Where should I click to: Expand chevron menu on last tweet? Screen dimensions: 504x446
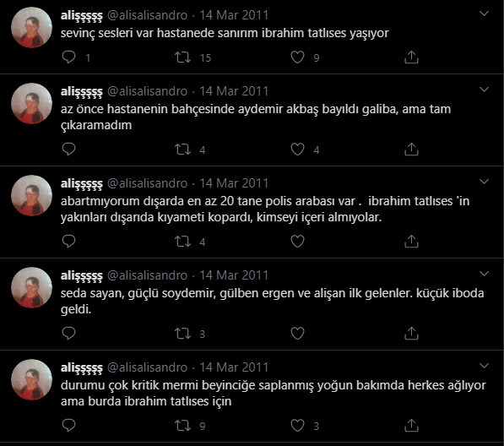click(484, 366)
